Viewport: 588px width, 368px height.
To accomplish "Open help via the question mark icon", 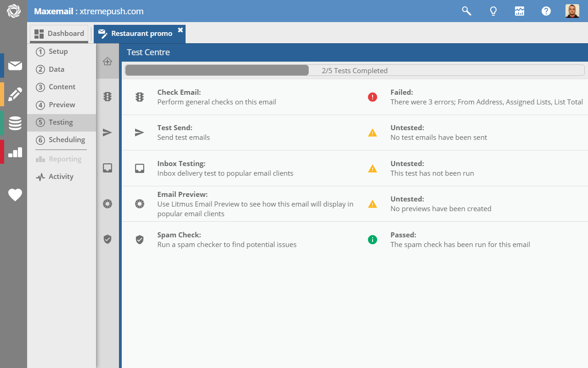I will click(x=546, y=11).
